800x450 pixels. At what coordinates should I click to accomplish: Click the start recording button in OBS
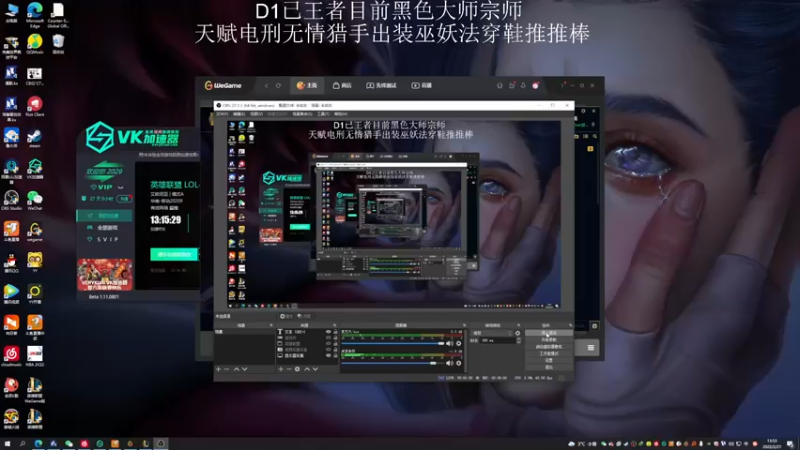(x=549, y=340)
